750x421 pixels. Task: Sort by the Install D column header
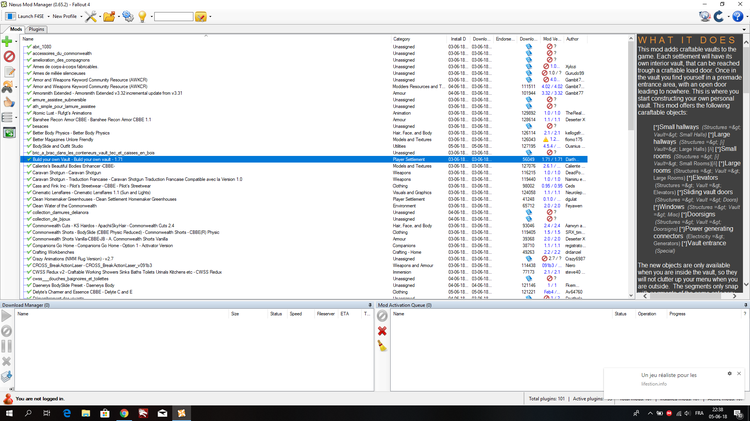click(x=458, y=39)
